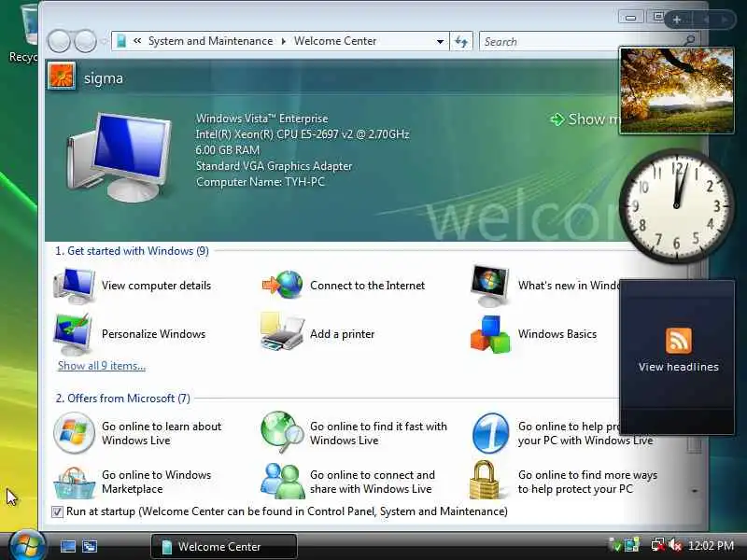Click the View computer details label
This screenshot has width=747, height=560.
[x=156, y=286]
